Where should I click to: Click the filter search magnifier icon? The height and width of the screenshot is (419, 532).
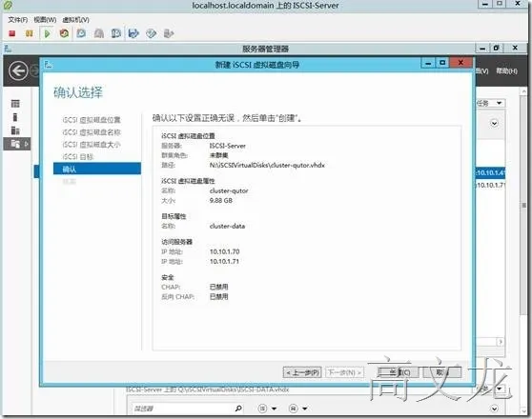tap(238, 409)
